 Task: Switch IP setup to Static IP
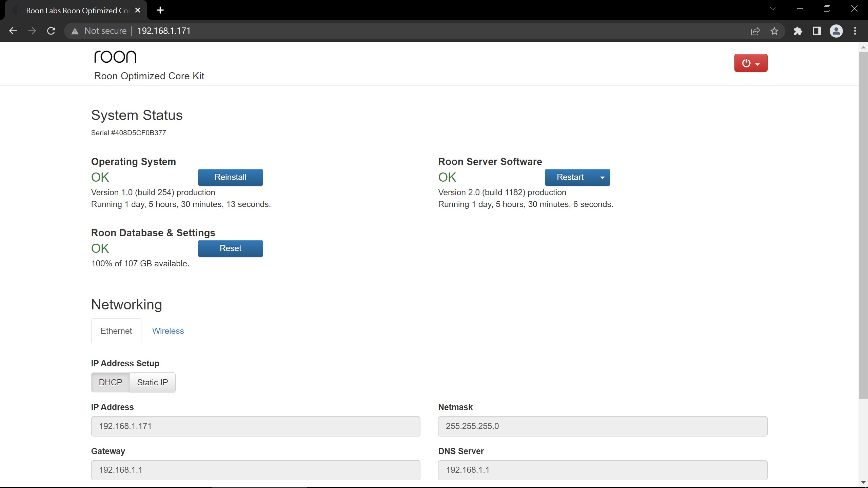pos(152,382)
